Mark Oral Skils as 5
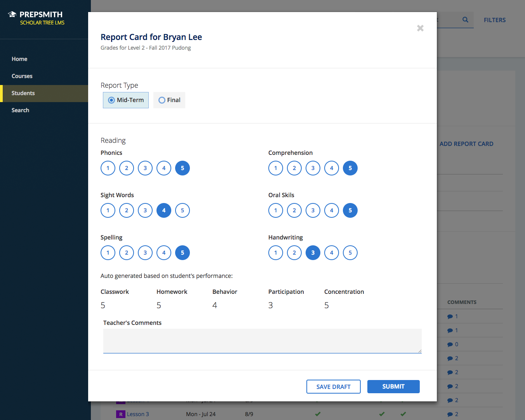Screen dimensions: 525x420 pos(350,210)
